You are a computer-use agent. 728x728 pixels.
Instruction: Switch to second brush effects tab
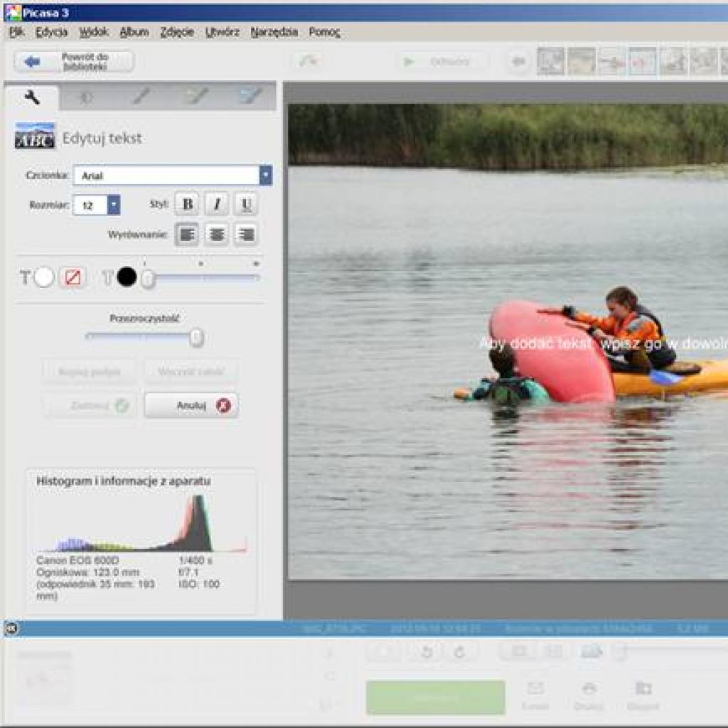(x=197, y=96)
